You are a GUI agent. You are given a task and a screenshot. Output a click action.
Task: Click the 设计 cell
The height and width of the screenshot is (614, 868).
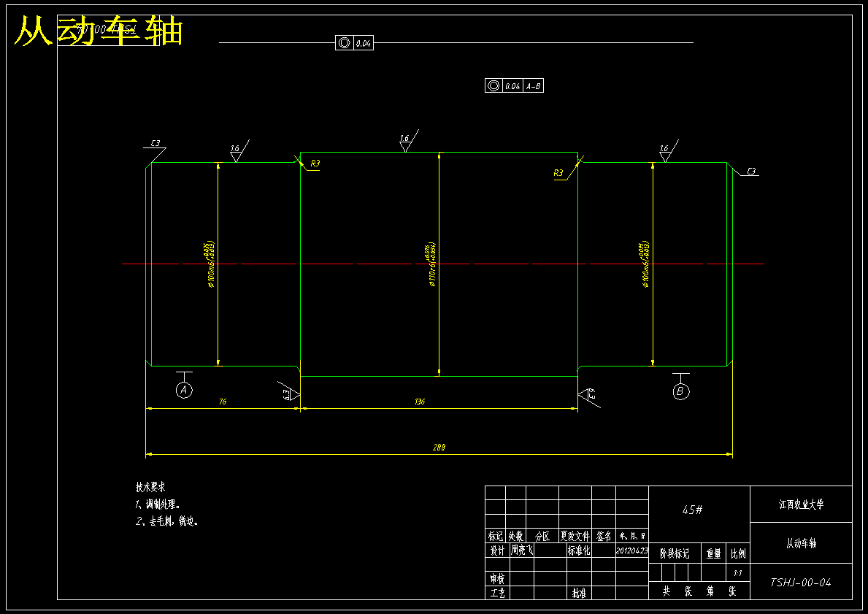(497, 550)
